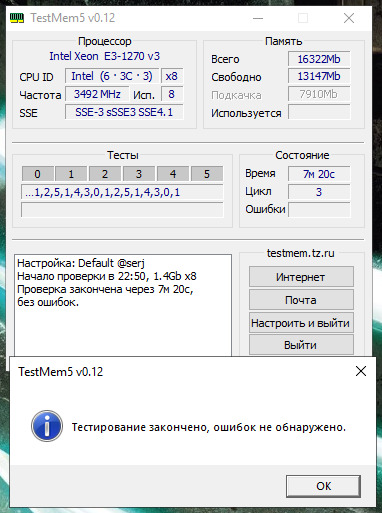Select Настроить и выйти button
The height and width of the screenshot is (513, 382).
[x=301, y=323]
